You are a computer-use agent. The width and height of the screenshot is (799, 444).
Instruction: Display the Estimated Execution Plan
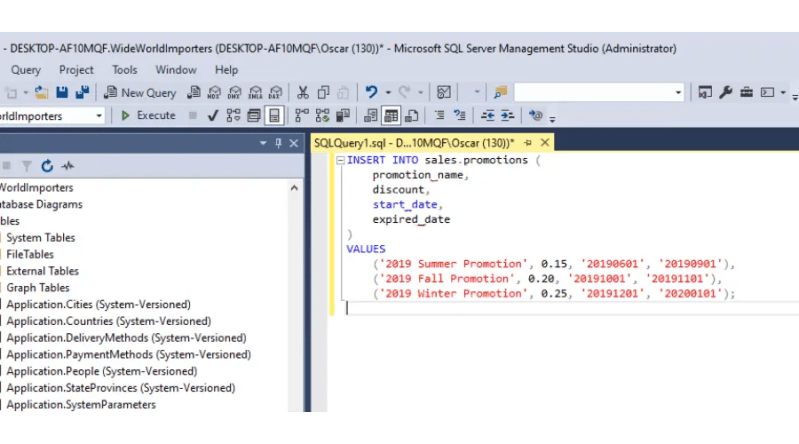point(233,116)
